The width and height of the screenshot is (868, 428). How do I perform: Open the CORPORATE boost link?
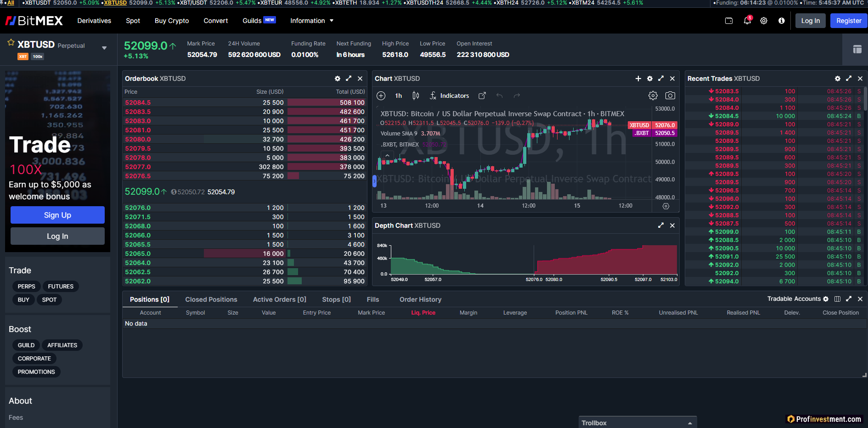(34, 359)
